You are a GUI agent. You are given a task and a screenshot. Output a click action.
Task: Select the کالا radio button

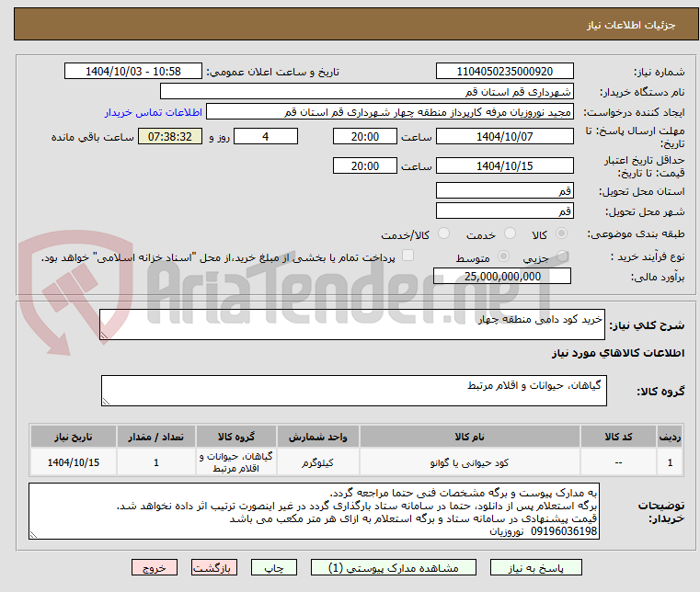(562, 233)
